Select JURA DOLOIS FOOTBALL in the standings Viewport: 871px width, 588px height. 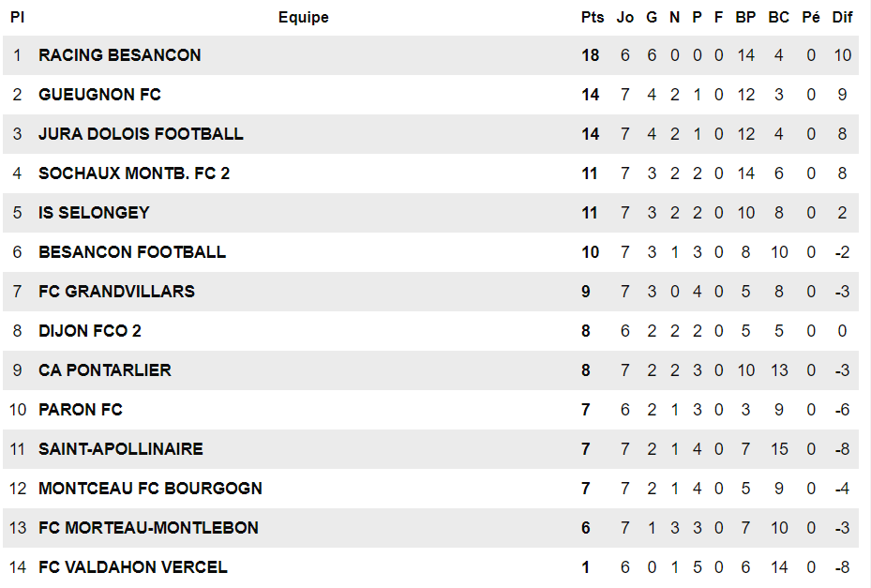tap(141, 134)
